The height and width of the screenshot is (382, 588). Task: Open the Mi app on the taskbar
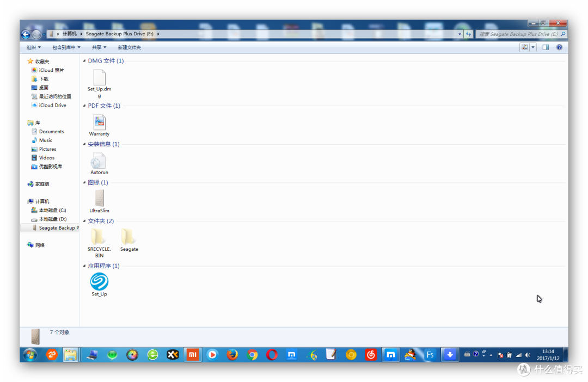(x=193, y=355)
